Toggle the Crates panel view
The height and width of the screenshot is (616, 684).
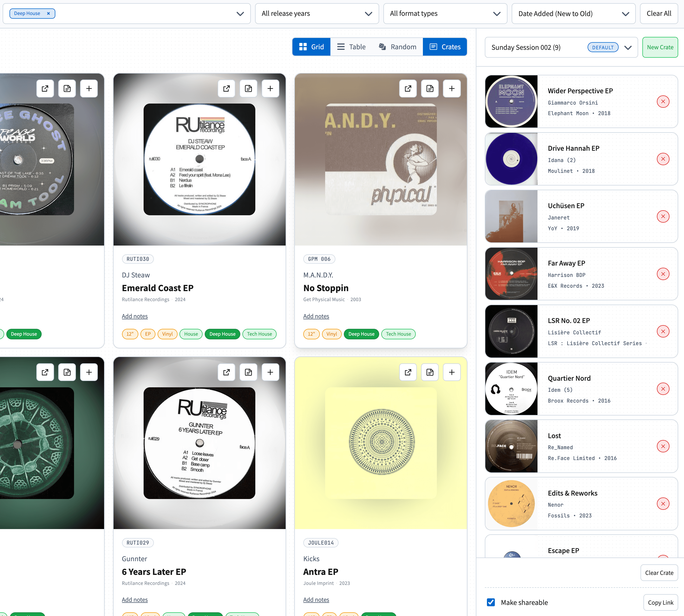[x=445, y=47]
